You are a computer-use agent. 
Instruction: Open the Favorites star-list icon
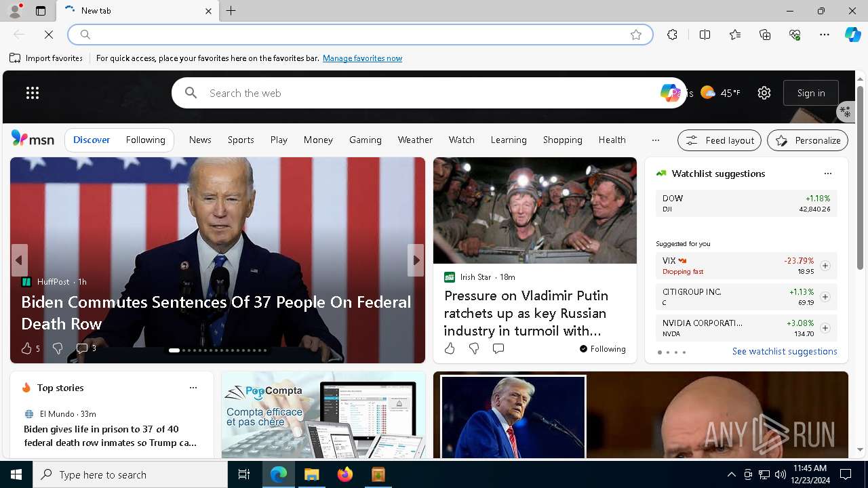[x=735, y=35]
